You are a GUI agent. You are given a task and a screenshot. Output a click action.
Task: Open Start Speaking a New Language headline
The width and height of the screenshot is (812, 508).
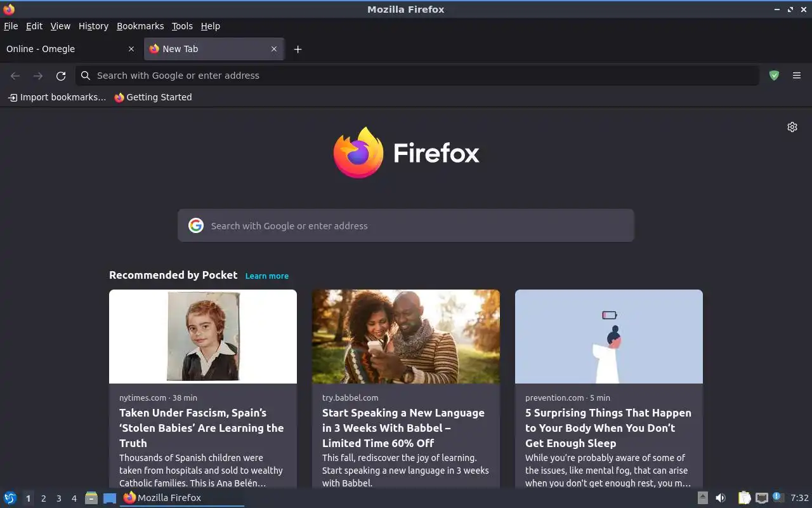(403, 428)
